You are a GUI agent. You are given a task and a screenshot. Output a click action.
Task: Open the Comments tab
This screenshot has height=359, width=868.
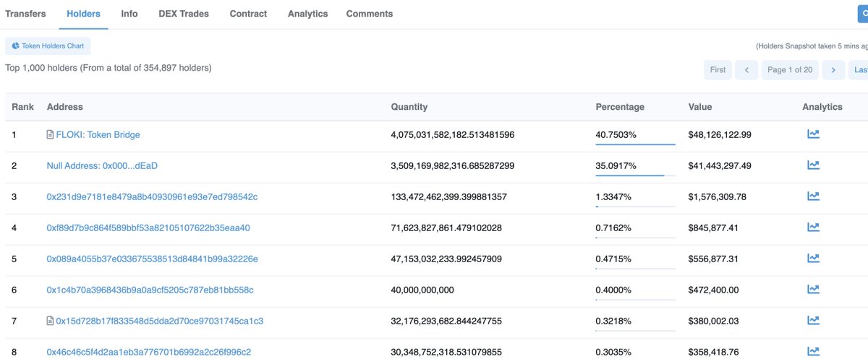[x=370, y=14]
